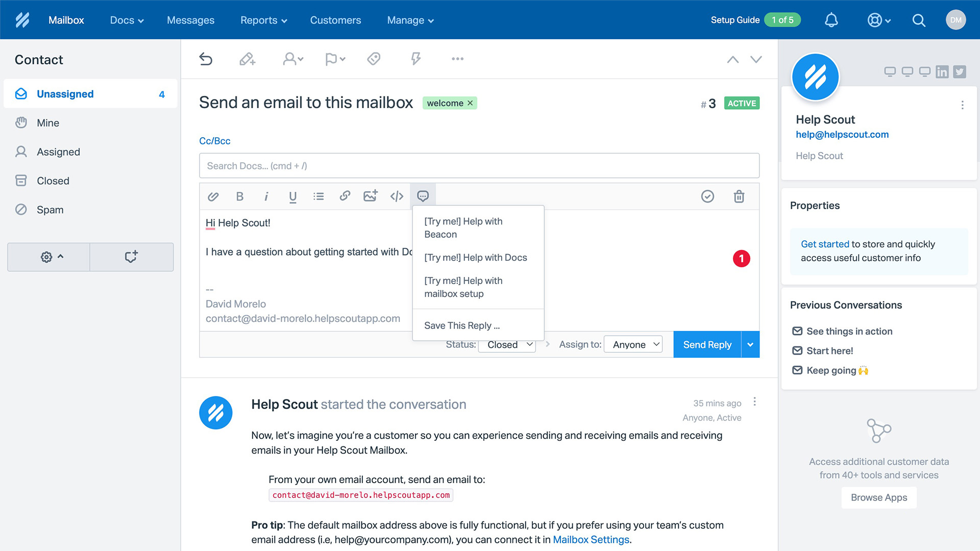980x551 pixels.
Task: Insert an image into the reply
Action: (371, 196)
